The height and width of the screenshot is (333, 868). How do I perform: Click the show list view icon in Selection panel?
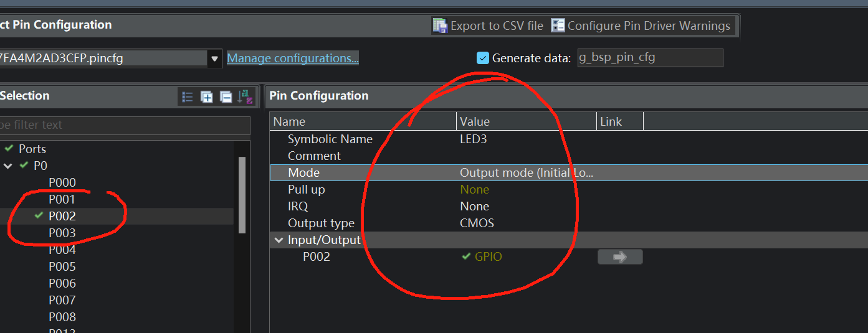[x=187, y=96]
